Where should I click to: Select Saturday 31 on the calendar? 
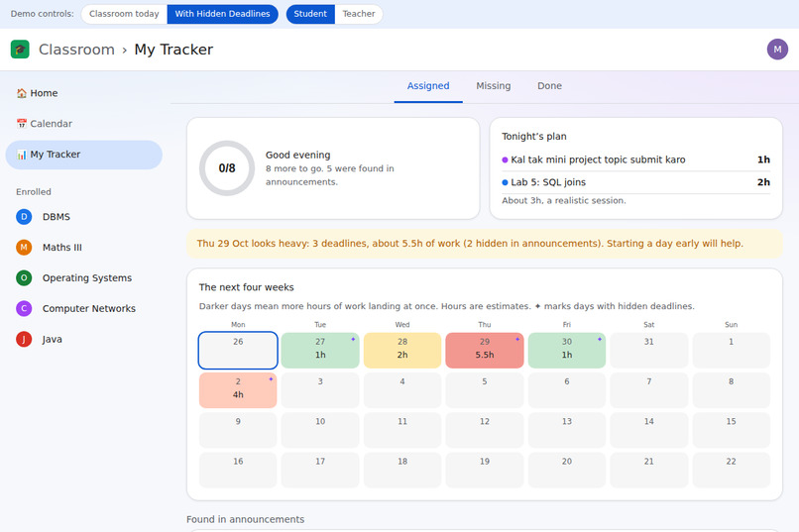(x=648, y=351)
